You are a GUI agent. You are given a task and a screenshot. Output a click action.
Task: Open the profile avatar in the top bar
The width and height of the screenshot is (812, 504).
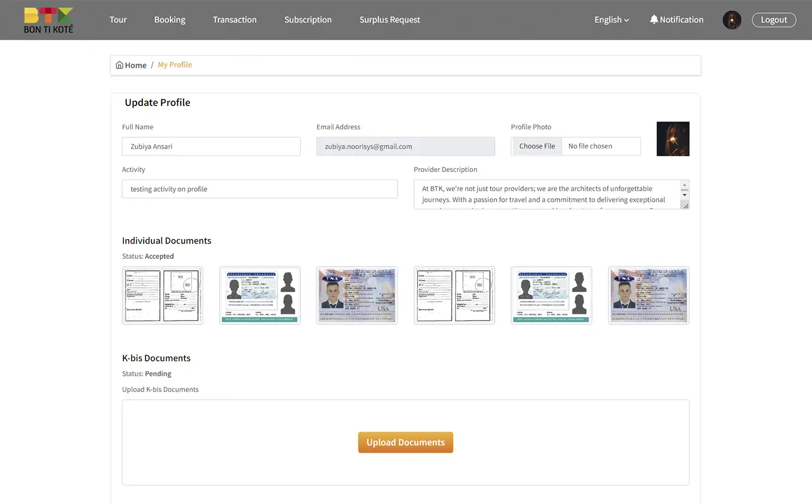[732, 20]
